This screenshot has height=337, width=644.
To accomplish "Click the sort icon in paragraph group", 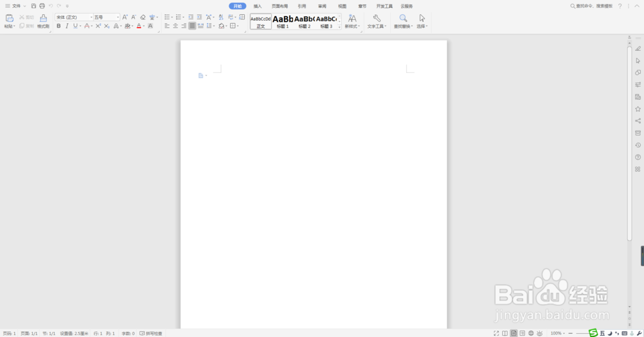I will click(221, 17).
